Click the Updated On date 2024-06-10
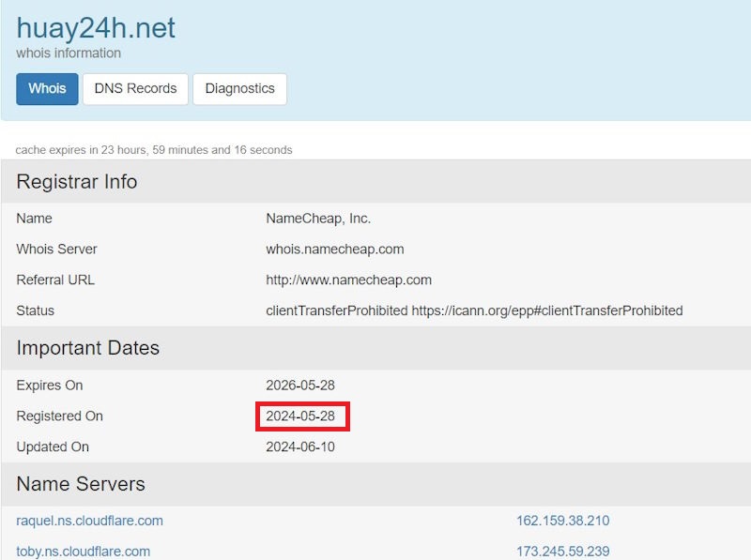Viewport: 751px width, 560px height. pyautogui.click(x=300, y=447)
